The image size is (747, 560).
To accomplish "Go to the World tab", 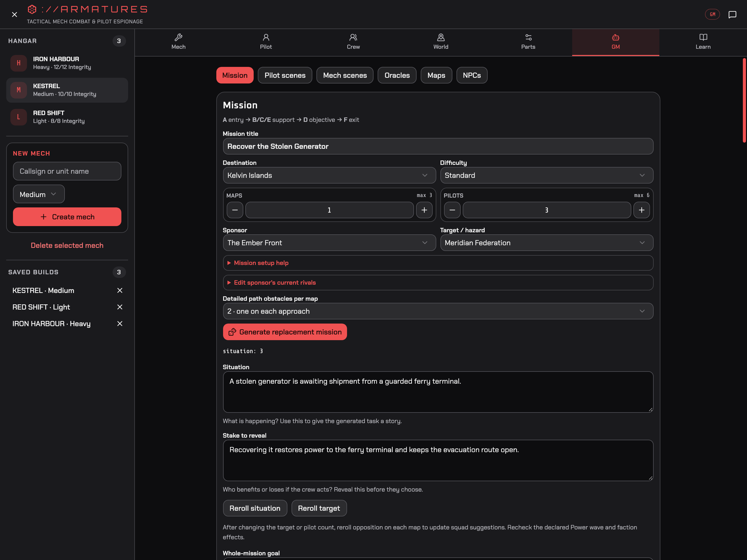I will [x=441, y=42].
